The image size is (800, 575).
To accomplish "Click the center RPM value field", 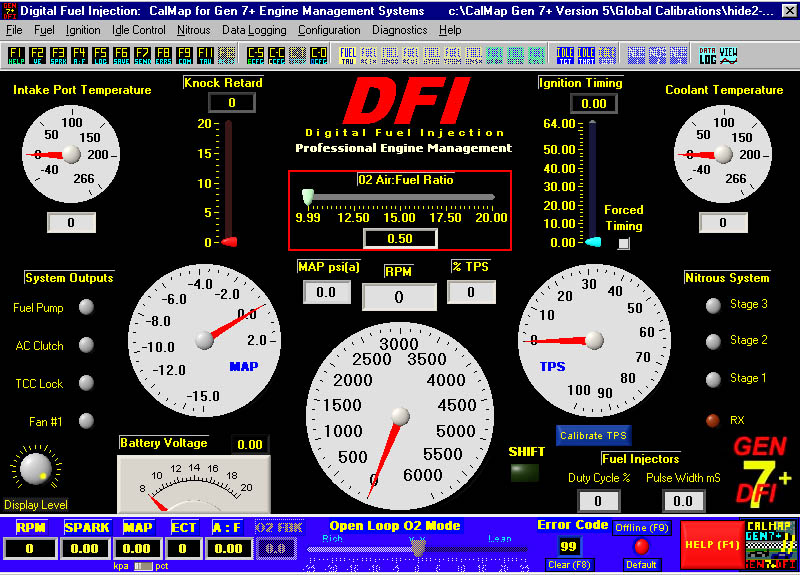I will 399,297.
